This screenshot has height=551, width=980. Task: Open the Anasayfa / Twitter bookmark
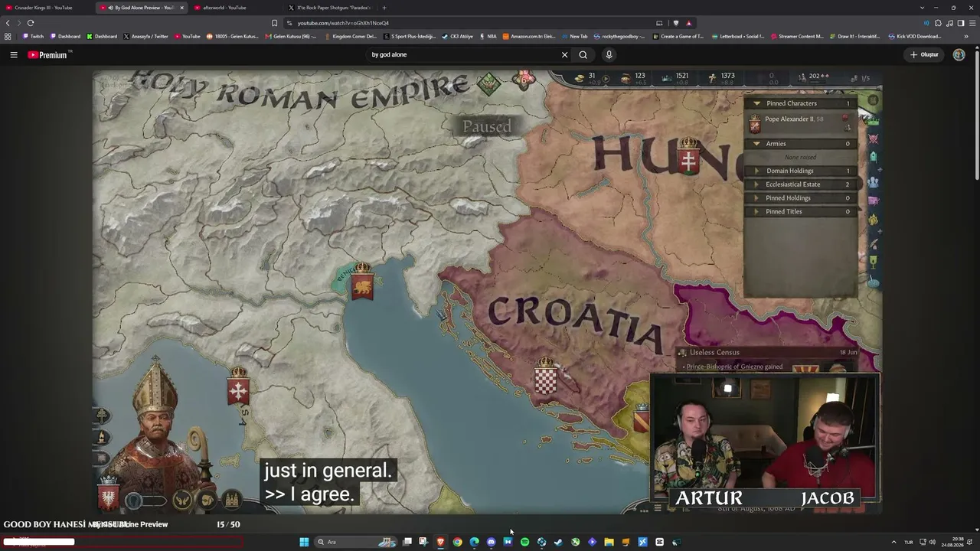[x=145, y=37]
